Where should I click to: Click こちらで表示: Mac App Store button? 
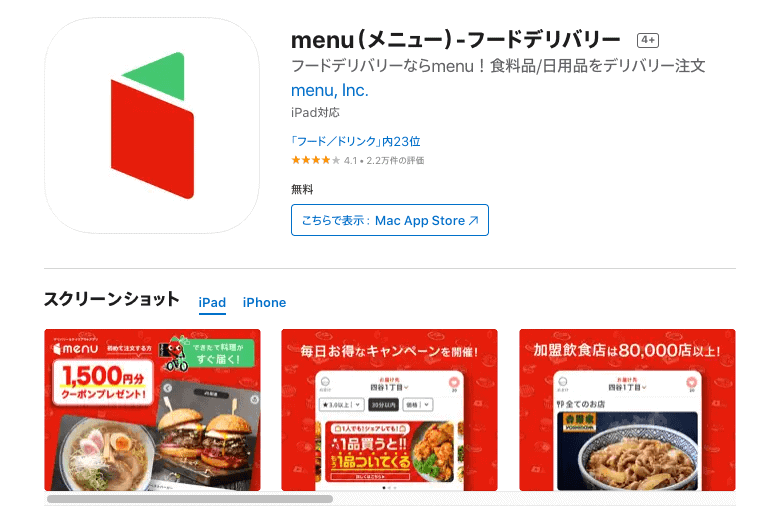point(389,220)
